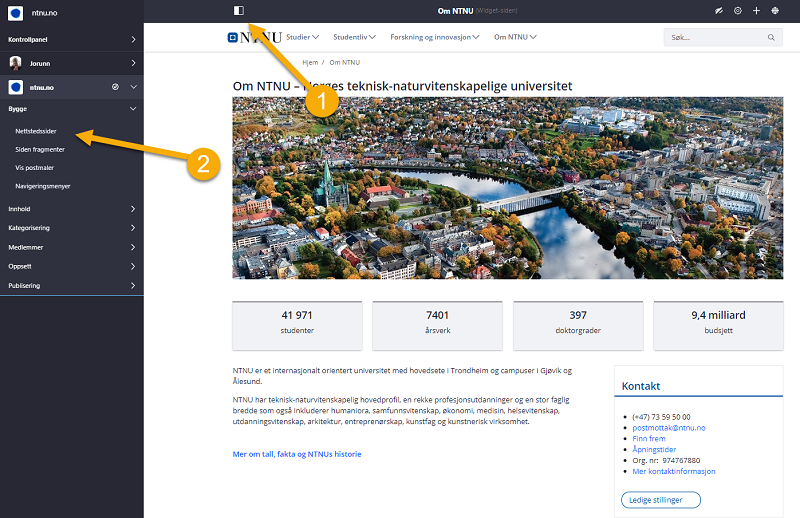Click the NTNU logo in page header
The height and width of the screenshot is (518, 800).
point(255,37)
